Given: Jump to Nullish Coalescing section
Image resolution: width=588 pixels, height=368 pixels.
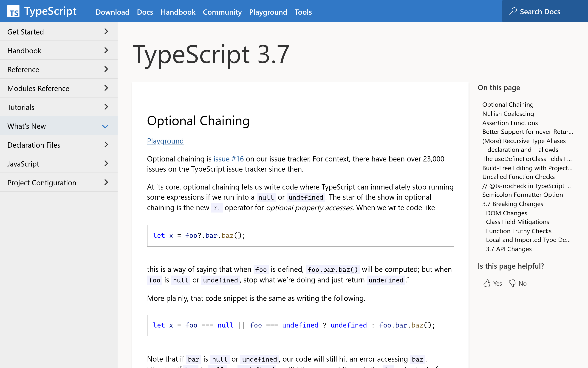Looking at the screenshot, I should click(x=508, y=114).
